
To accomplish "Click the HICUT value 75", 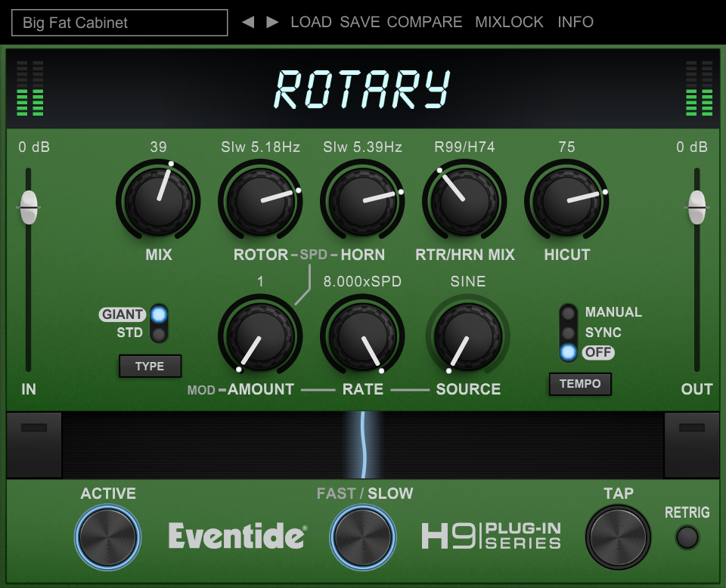I will 566,147.
